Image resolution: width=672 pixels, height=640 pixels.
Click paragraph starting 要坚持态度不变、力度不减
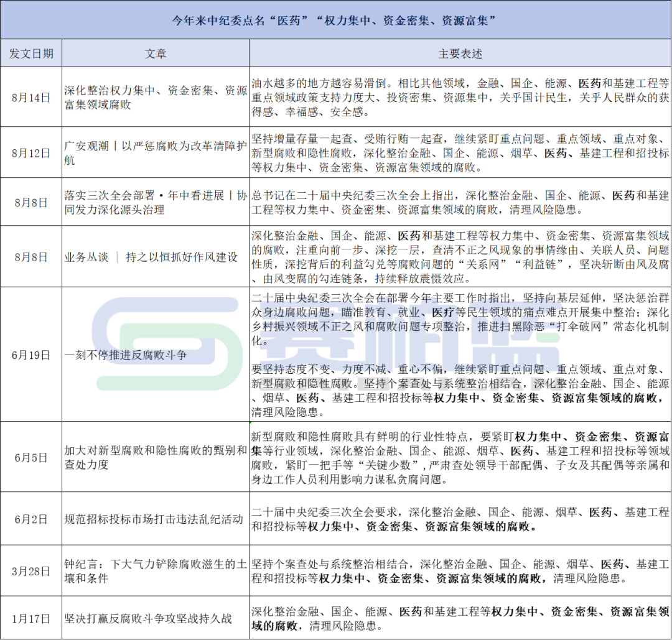[x=460, y=390]
